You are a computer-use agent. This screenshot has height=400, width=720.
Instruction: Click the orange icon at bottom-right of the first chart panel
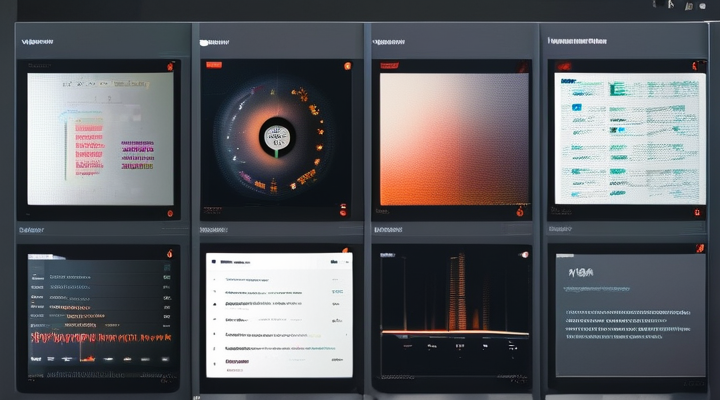[x=170, y=212]
